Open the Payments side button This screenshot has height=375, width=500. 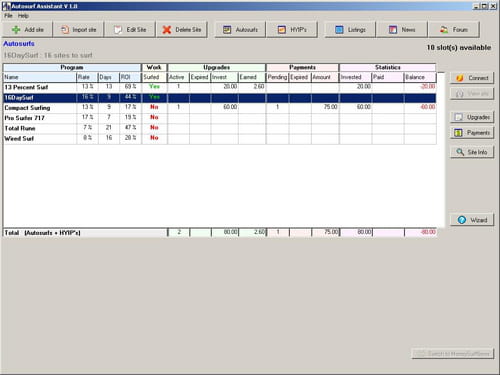click(x=472, y=133)
